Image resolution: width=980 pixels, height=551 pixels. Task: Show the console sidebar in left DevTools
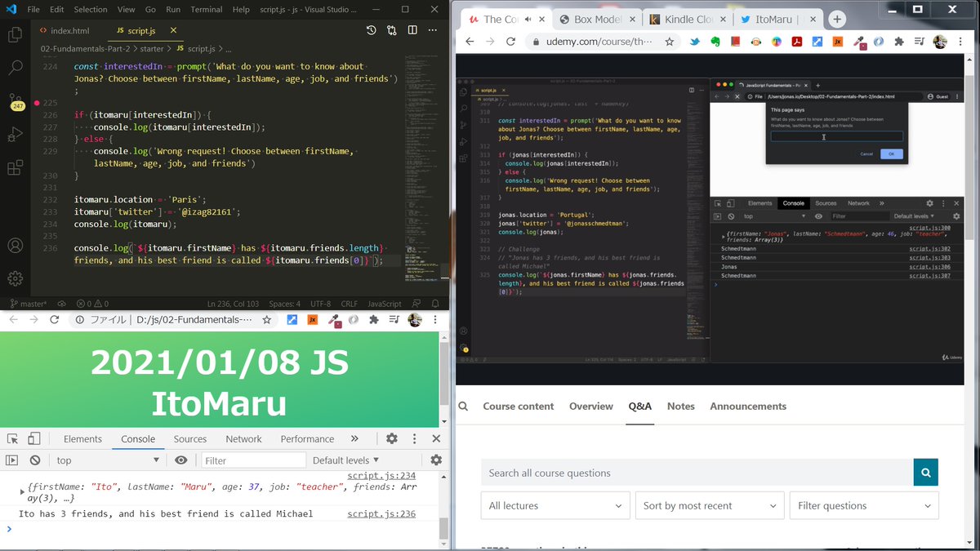click(12, 460)
